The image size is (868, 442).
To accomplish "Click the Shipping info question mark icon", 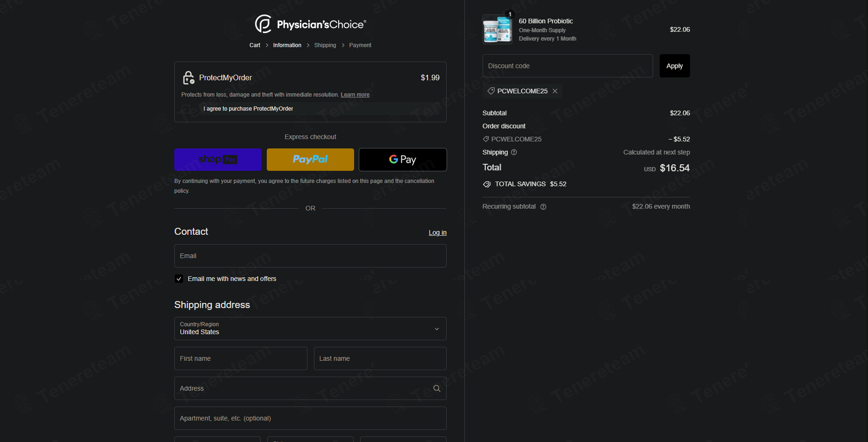I will [514, 152].
